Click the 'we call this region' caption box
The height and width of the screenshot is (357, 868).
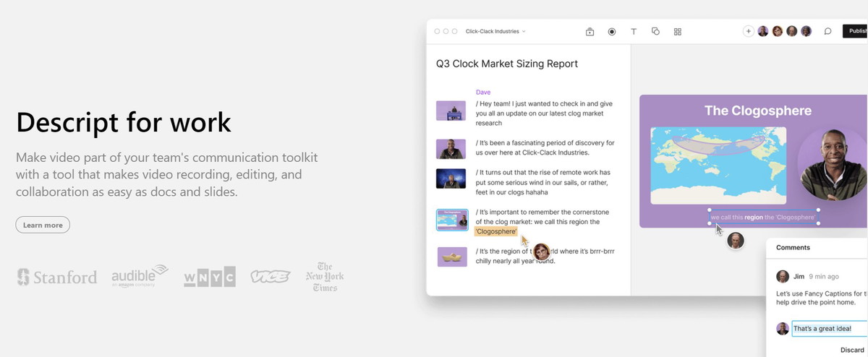pyautogui.click(x=764, y=217)
